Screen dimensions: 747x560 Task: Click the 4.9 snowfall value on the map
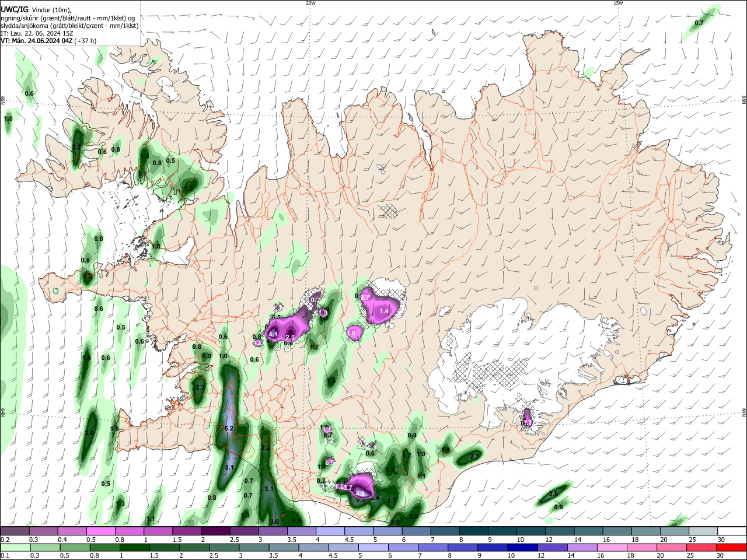359,494
